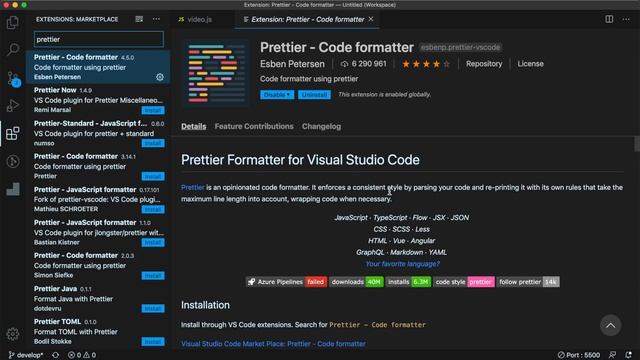Open the Repository link
Viewport: 640px width, 360px height.
(484, 64)
